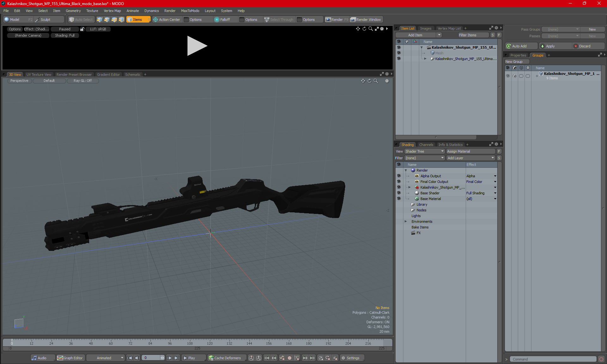The image size is (607, 364).
Task: Toggle visibility of Alpha Output layer
Action: coord(399,176)
